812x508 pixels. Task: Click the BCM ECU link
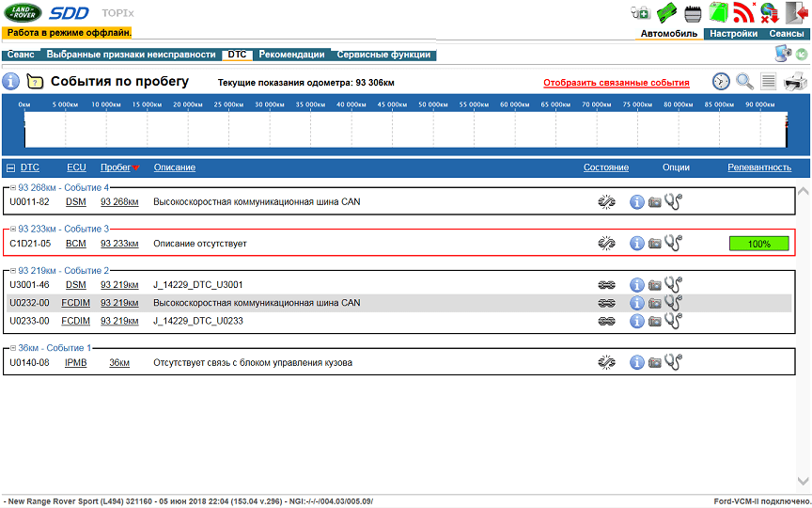(x=76, y=244)
